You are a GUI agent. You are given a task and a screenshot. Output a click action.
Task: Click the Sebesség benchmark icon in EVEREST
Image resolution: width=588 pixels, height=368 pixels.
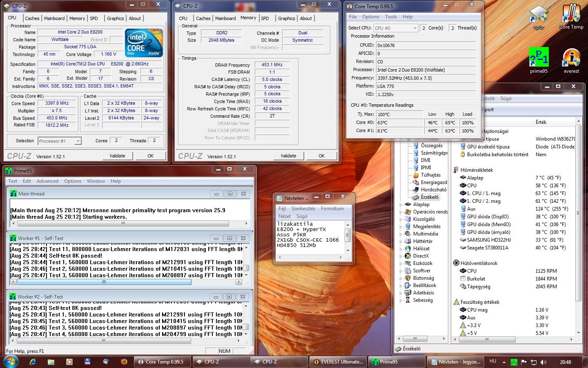tap(408, 300)
